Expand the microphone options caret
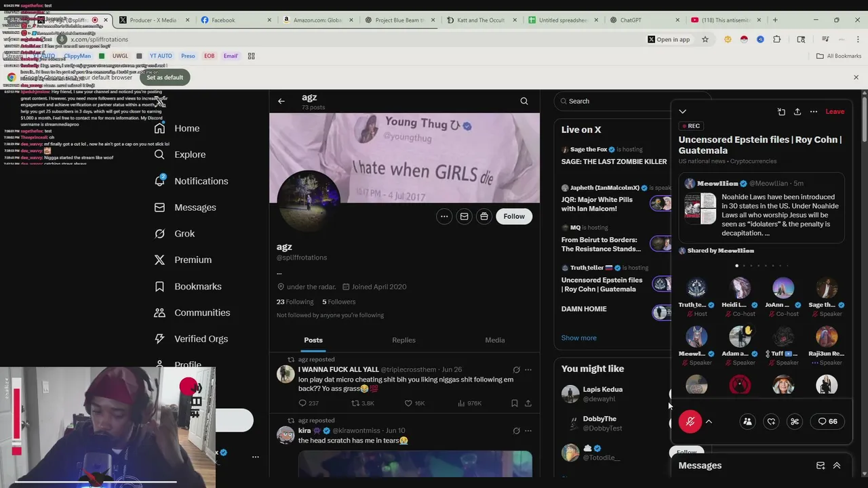Viewport: 868px width, 488px height. pyautogui.click(x=709, y=422)
